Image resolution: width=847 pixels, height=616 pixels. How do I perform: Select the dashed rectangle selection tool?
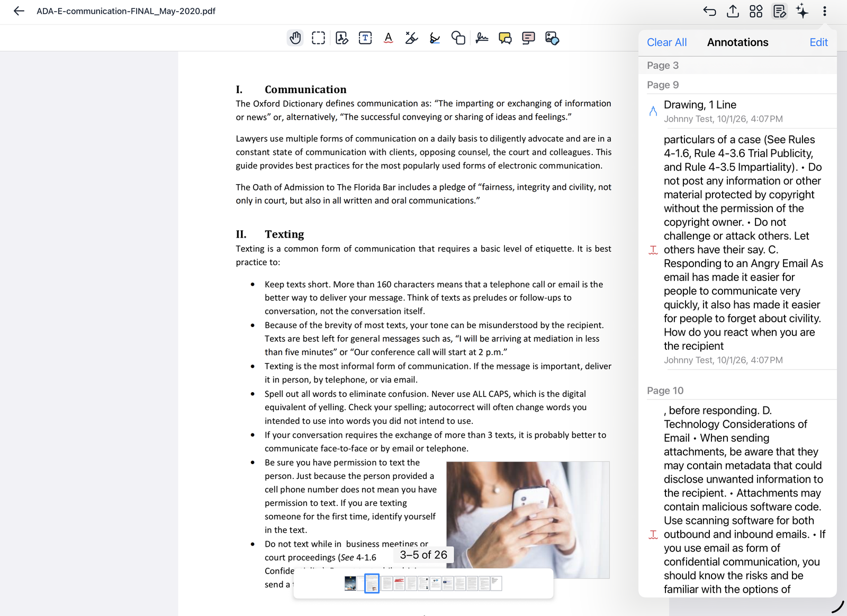(319, 38)
